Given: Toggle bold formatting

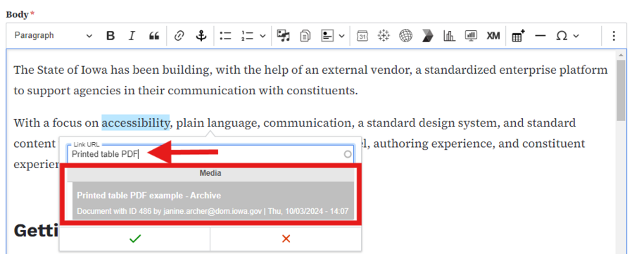Looking at the screenshot, I should click(110, 36).
